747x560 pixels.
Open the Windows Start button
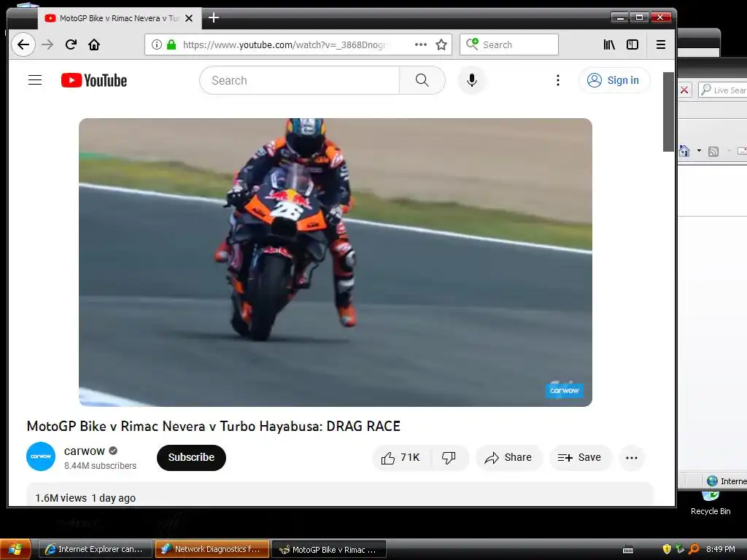(15, 550)
